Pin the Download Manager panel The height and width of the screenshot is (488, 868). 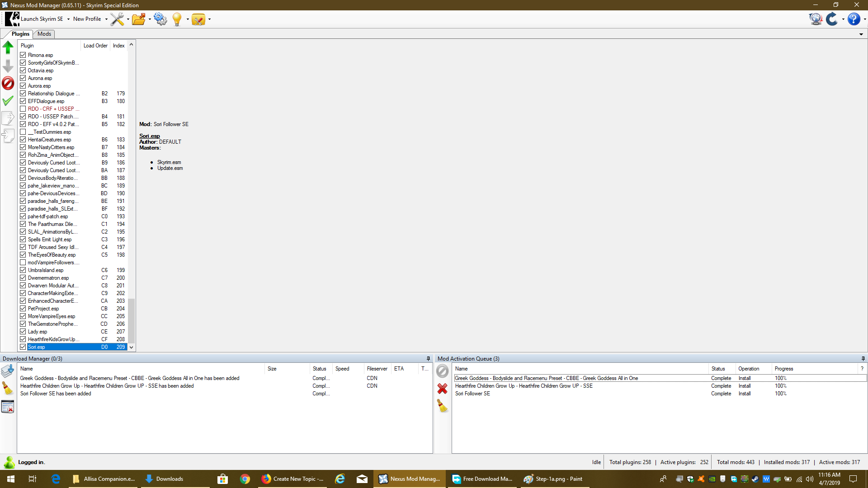(x=428, y=359)
